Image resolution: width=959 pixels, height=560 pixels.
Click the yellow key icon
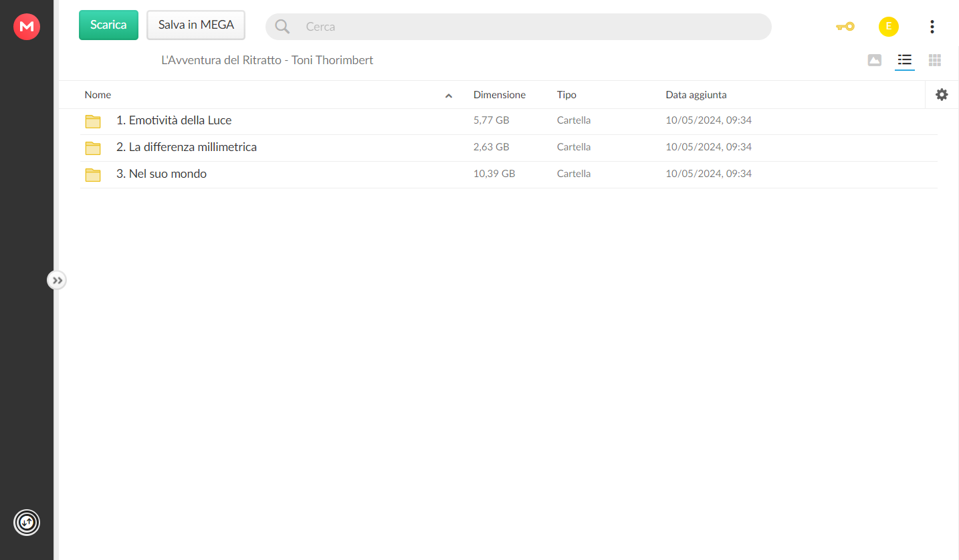click(845, 27)
